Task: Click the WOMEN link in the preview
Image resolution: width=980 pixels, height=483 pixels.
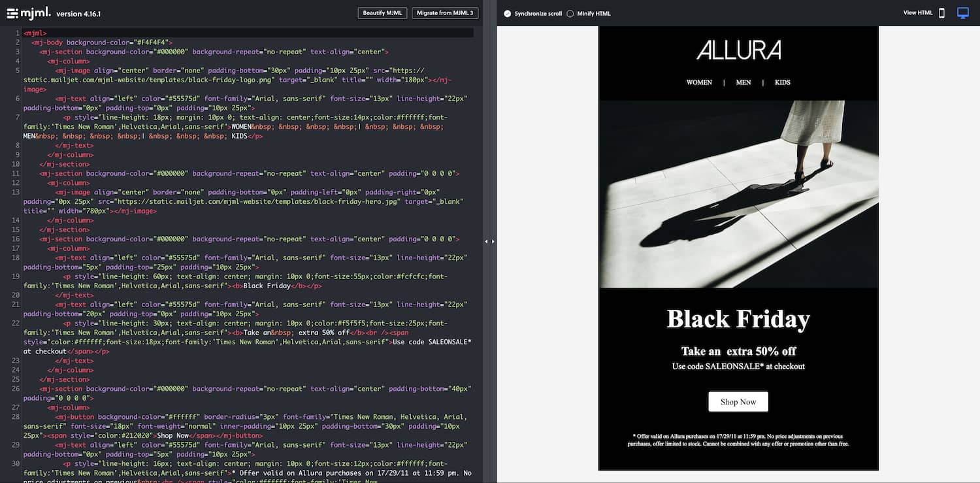Action: pos(699,82)
